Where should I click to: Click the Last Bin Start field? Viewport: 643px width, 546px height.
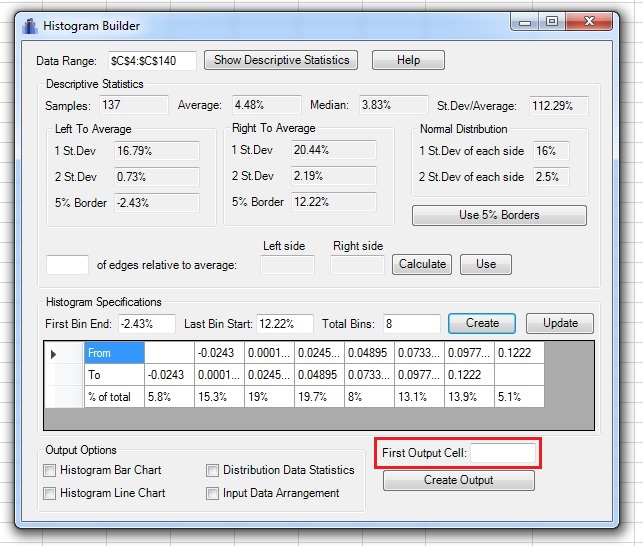(x=285, y=324)
